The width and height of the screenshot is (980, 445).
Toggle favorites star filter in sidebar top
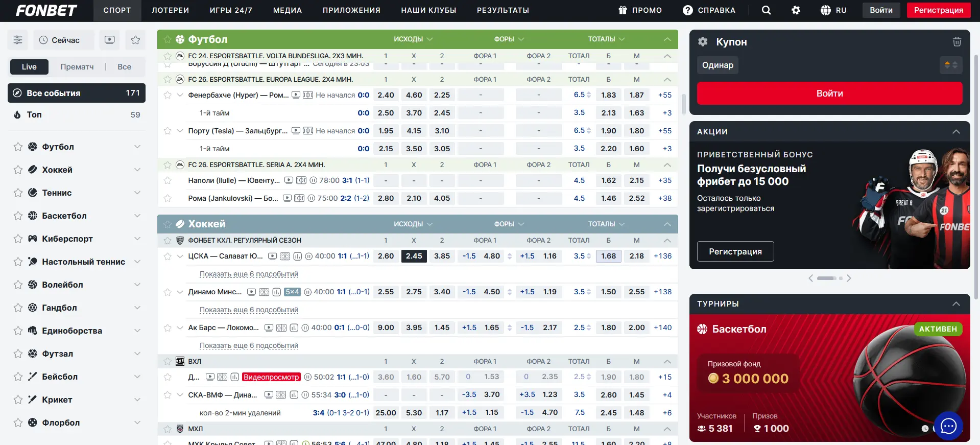135,40
